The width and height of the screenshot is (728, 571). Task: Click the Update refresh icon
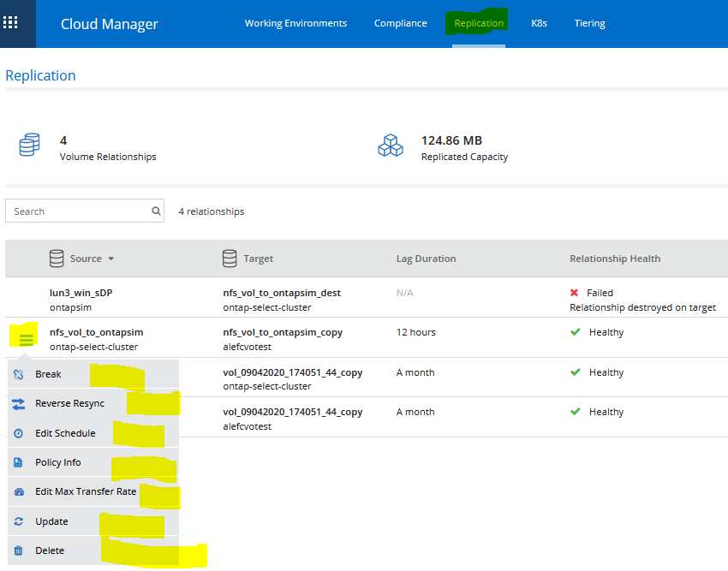click(19, 521)
